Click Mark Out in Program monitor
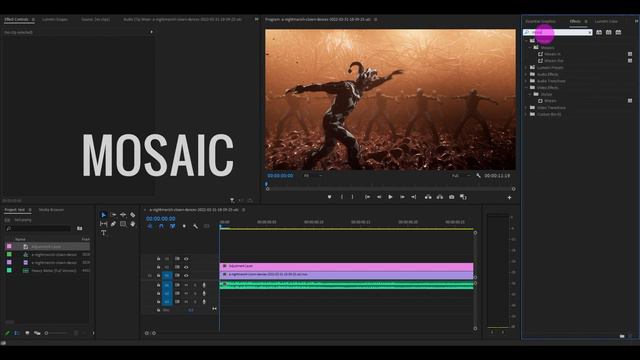 pos(353,197)
